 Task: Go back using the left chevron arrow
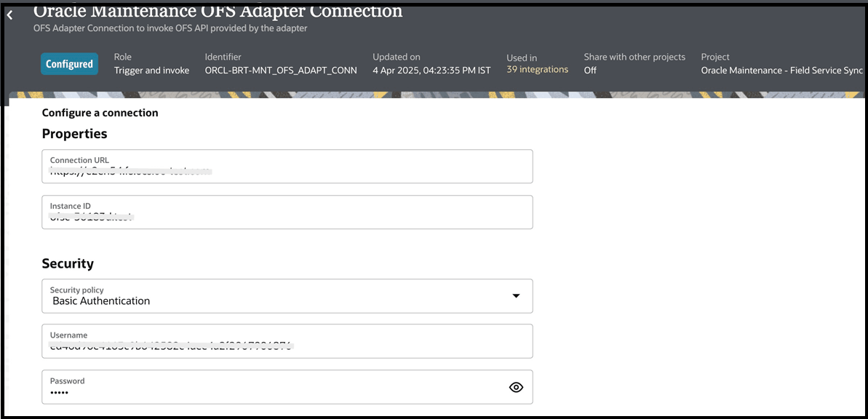tap(9, 15)
